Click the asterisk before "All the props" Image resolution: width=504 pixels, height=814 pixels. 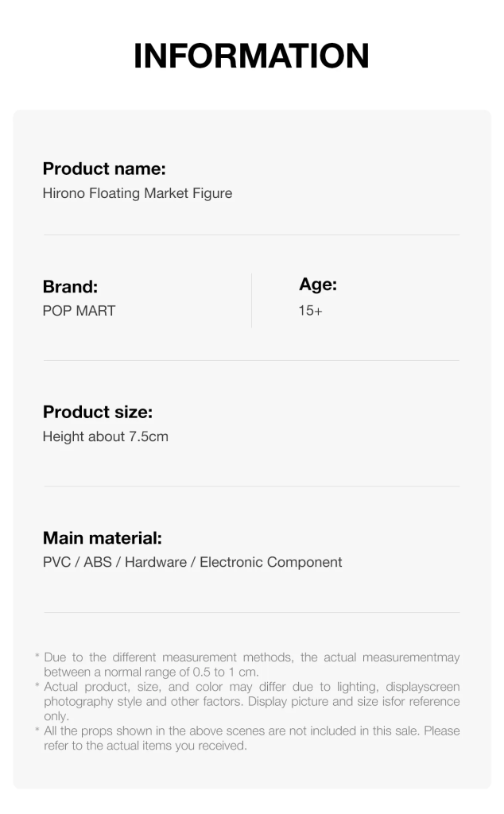click(37, 729)
